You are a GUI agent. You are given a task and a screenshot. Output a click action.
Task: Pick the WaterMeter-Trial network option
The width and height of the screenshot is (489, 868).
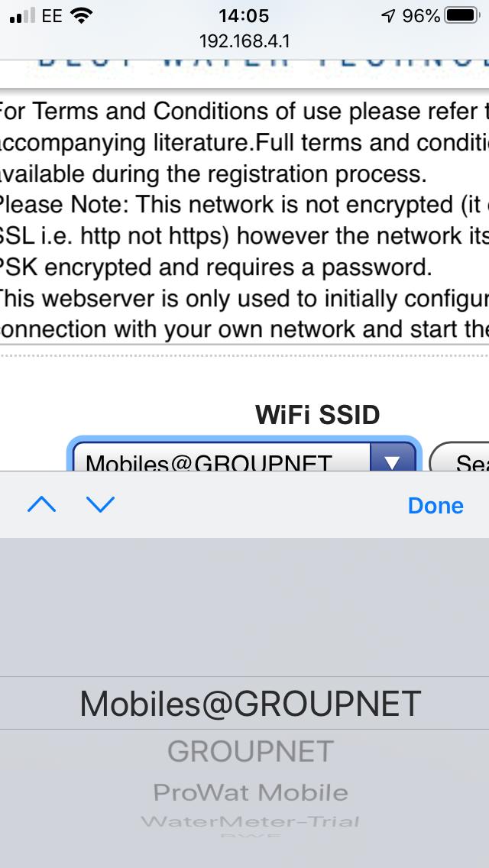pyautogui.click(x=251, y=821)
